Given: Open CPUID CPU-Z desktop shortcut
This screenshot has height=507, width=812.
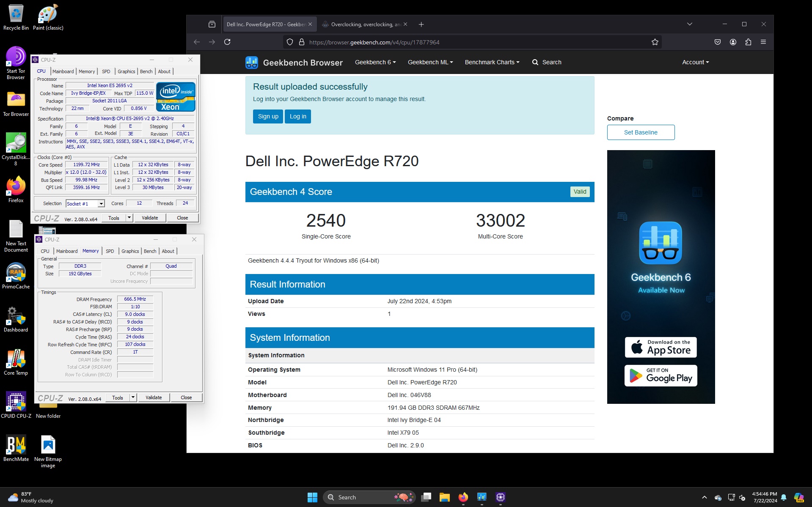Looking at the screenshot, I should [16, 406].
